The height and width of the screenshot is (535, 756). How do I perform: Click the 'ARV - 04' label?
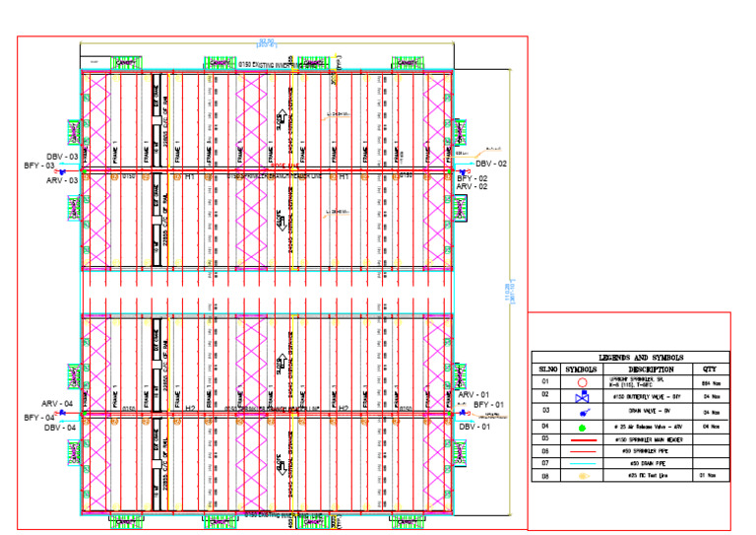tap(57, 404)
